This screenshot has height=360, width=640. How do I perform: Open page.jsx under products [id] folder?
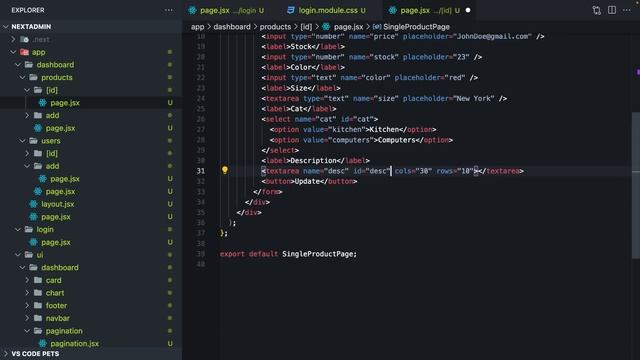pos(65,103)
